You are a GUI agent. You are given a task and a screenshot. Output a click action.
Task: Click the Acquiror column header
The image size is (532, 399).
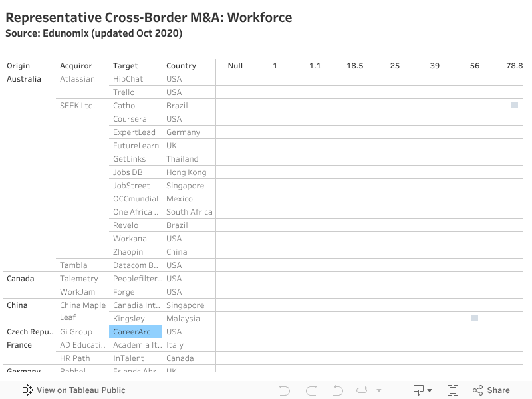(76, 66)
